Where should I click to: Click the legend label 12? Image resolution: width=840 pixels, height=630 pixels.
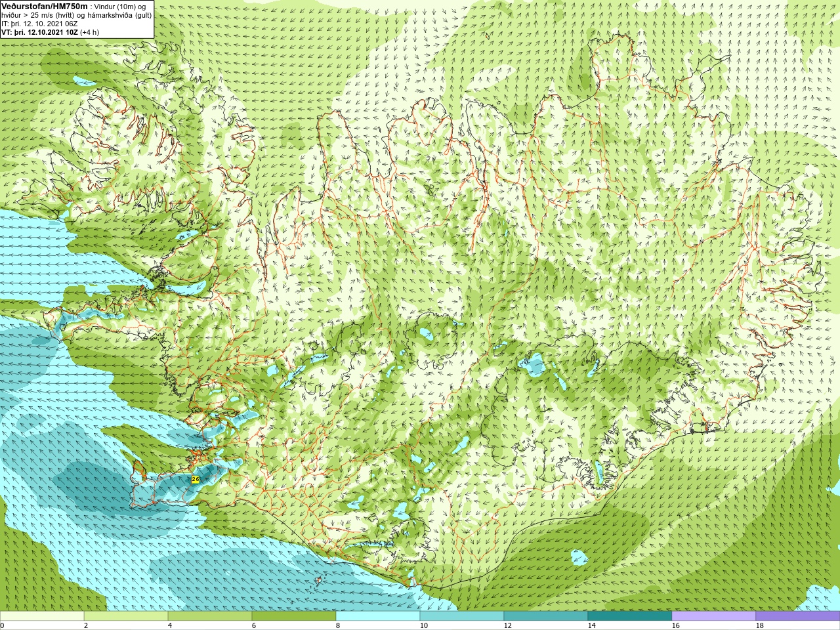coord(508,625)
